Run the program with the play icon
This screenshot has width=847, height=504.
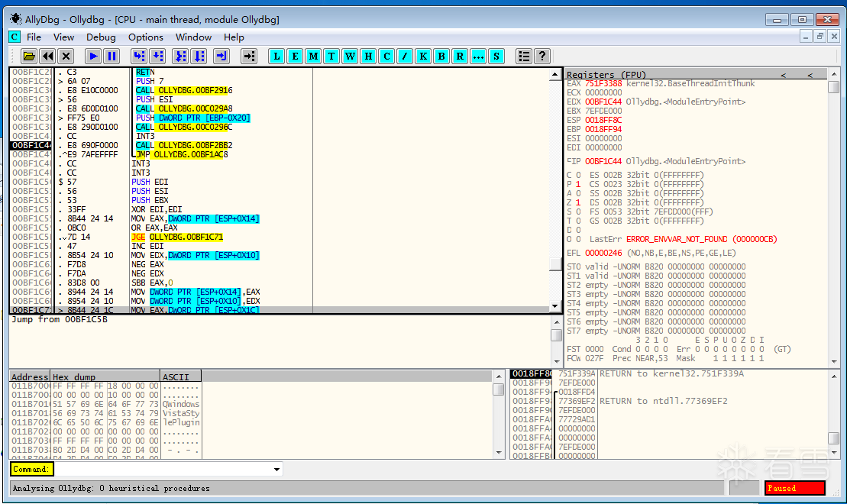tap(93, 57)
